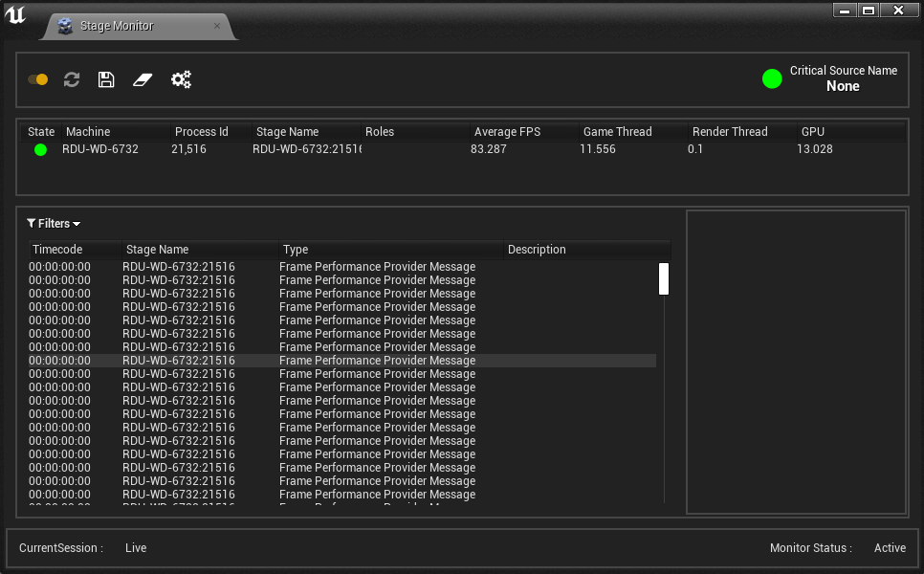
Task: Open the gears settings icon
Action: pyautogui.click(x=181, y=79)
